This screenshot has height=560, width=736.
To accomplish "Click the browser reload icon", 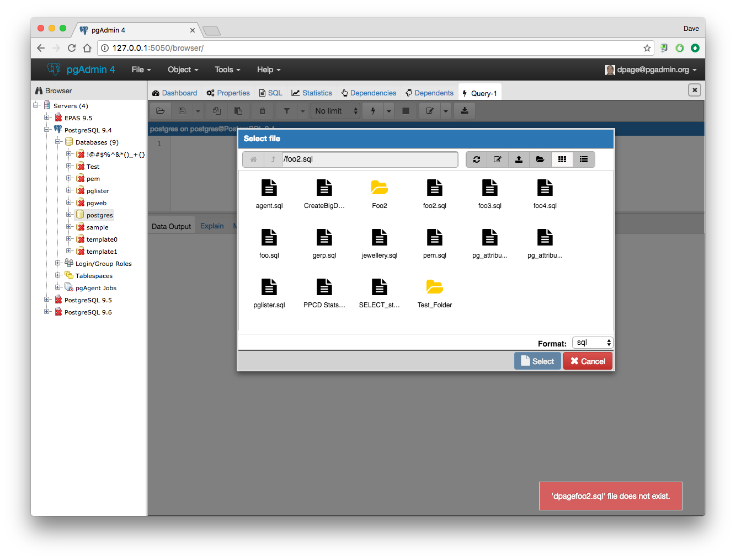I will point(72,48).
